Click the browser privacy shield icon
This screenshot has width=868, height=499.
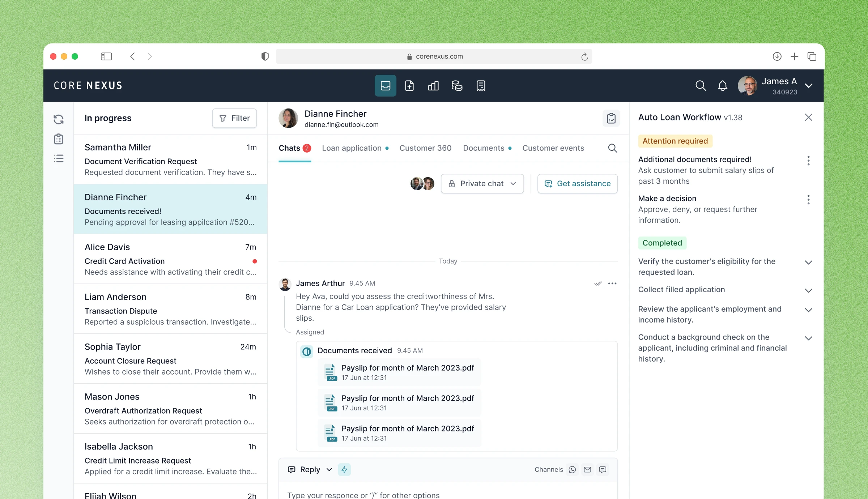(265, 56)
